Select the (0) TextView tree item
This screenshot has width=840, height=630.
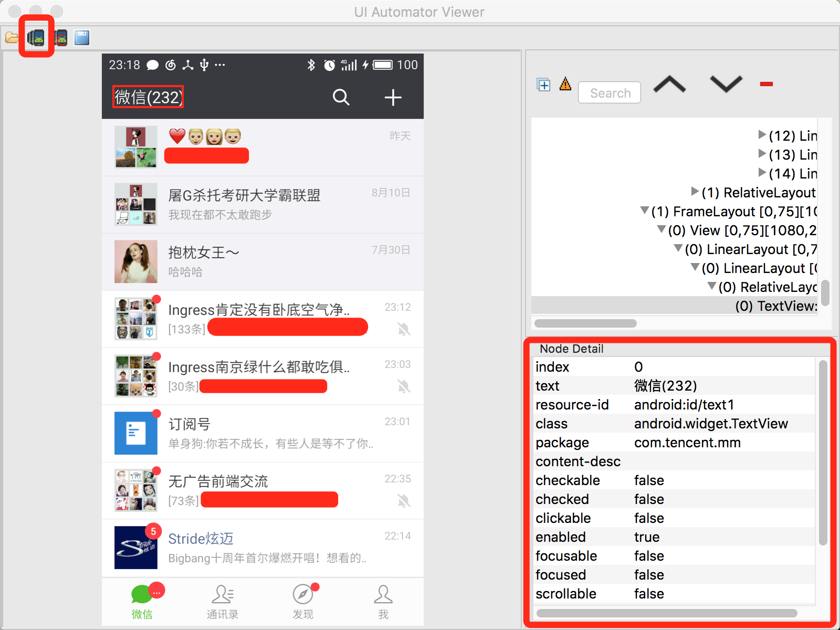pos(775,306)
